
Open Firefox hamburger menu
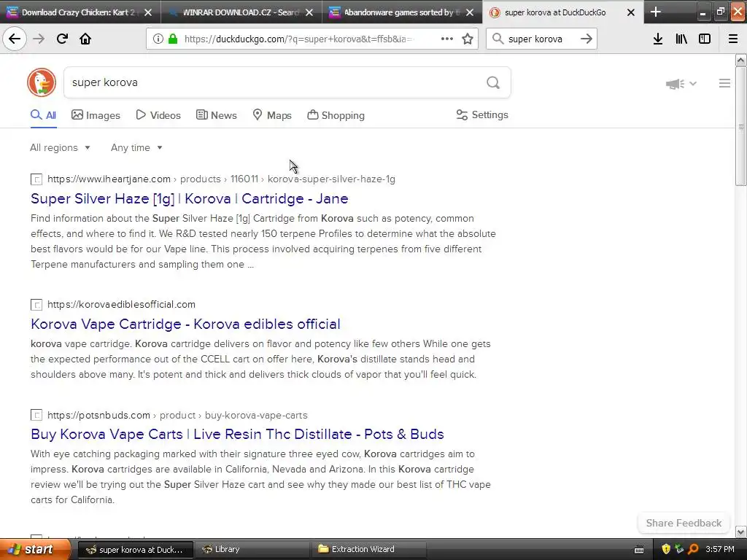(x=733, y=39)
